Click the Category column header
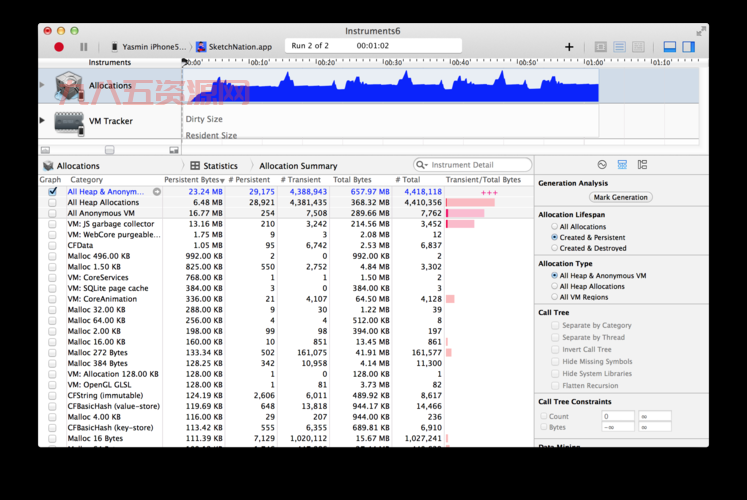The height and width of the screenshot is (500, 747). (x=87, y=180)
